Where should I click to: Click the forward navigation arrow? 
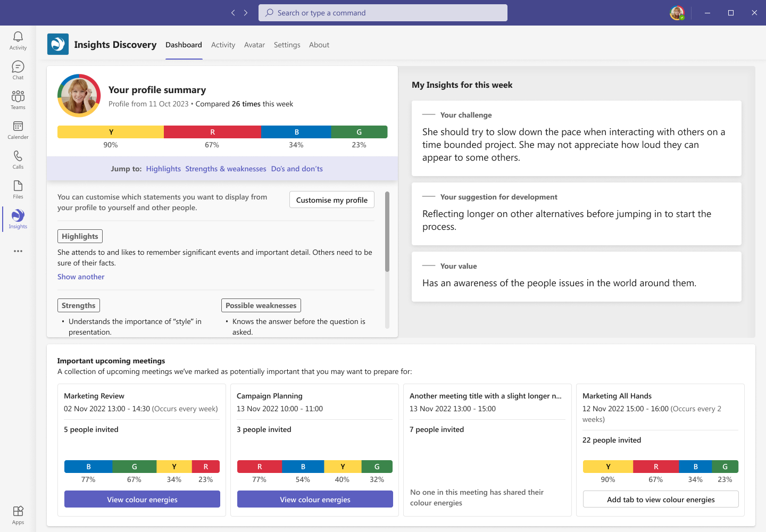point(246,13)
